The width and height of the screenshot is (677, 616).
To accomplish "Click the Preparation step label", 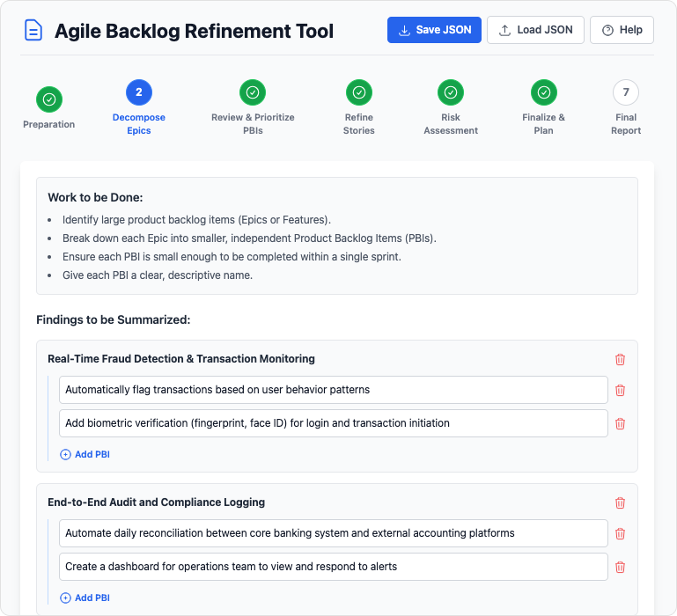I will tap(48, 124).
